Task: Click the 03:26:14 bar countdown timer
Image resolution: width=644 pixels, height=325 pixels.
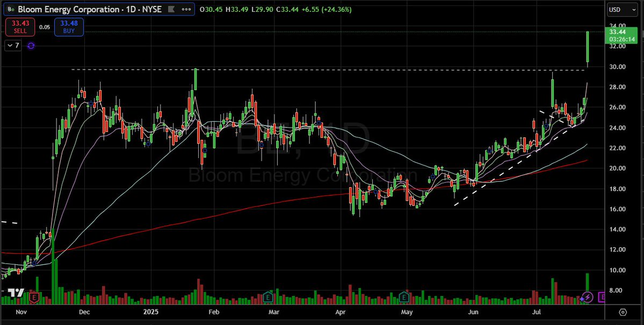Action: [x=622, y=39]
